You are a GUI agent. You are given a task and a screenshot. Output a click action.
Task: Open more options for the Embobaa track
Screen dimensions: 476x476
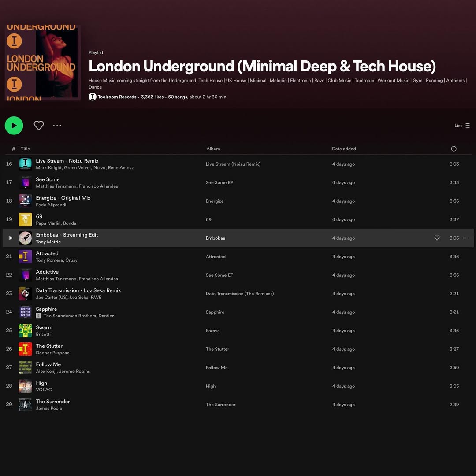[465, 238]
